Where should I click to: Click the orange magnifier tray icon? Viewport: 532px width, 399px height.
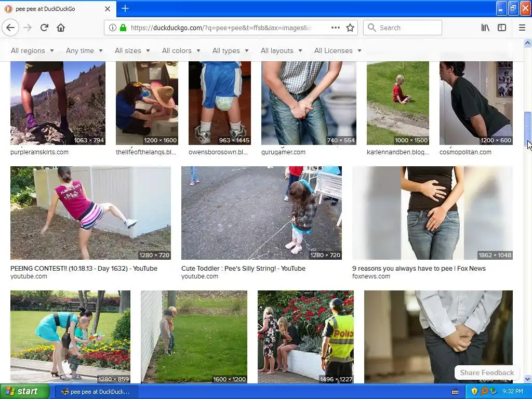(484, 392)
